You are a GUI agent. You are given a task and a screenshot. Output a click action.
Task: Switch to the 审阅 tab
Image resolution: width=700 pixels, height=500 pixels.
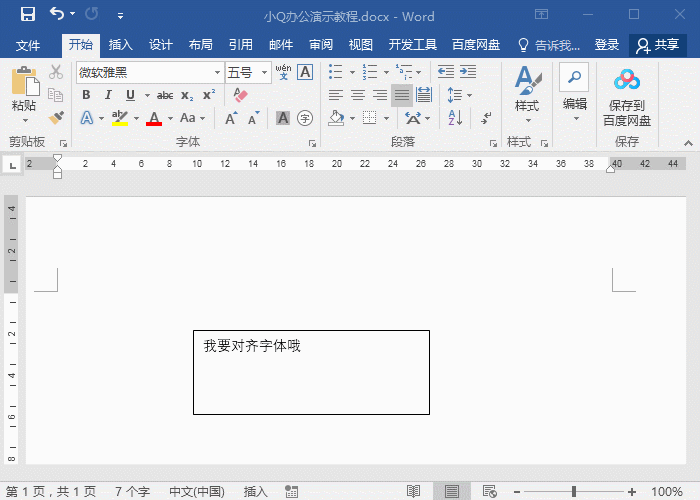pos(321,45)
